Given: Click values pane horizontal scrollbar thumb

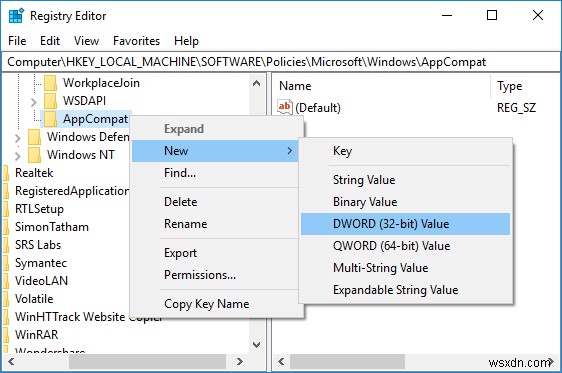Looking at the screenshot, I should coord(347,362).
